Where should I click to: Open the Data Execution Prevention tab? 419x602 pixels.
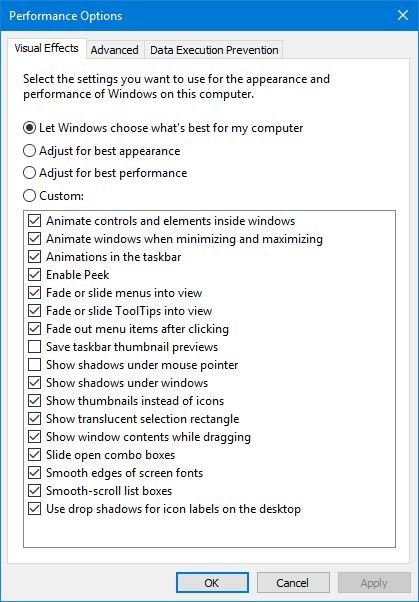tap(214, 50)
